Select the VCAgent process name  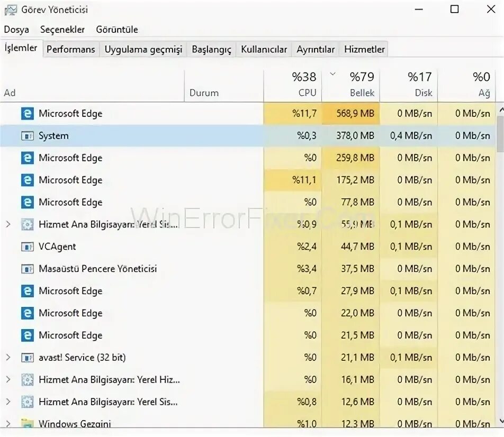pyautogui.click(x=57, y=247)
